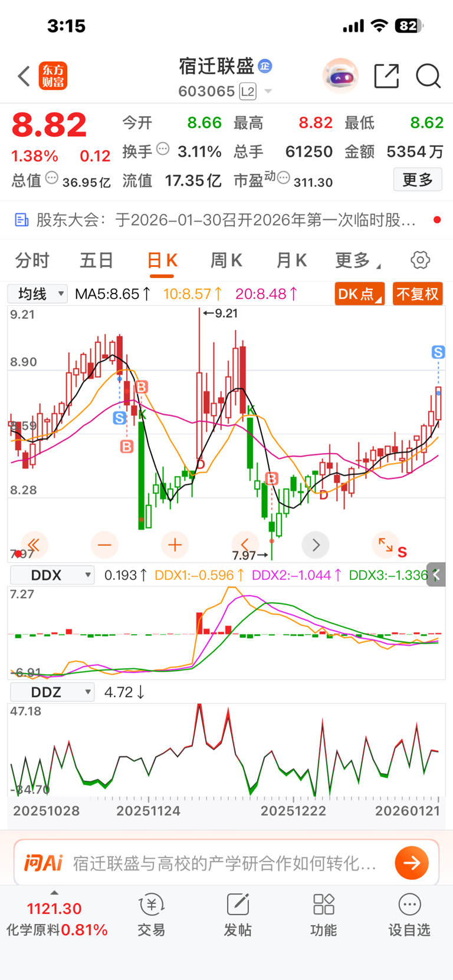Tap the plus zoom-in chart icon

(x=175, y=545)
